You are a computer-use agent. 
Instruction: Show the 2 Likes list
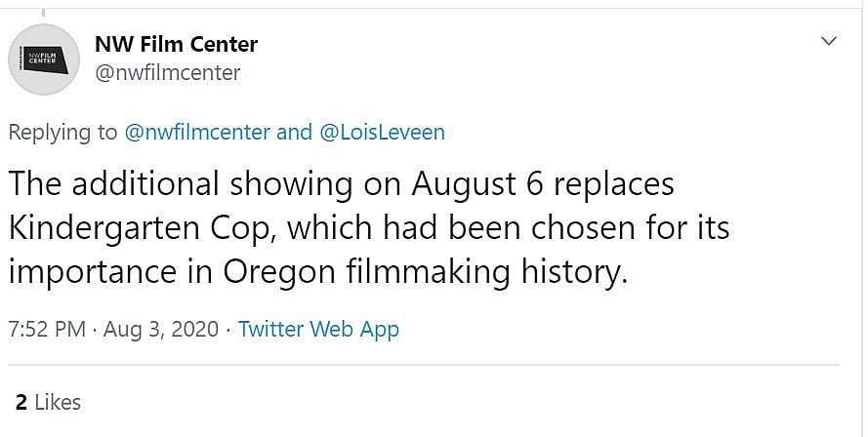tap(48, 402)
